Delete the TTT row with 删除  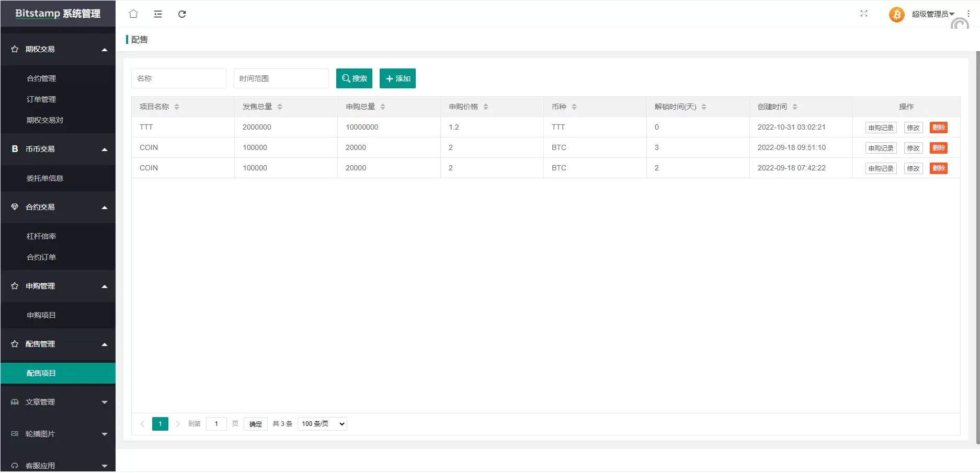pyautogui.click(x=938, y=128)
